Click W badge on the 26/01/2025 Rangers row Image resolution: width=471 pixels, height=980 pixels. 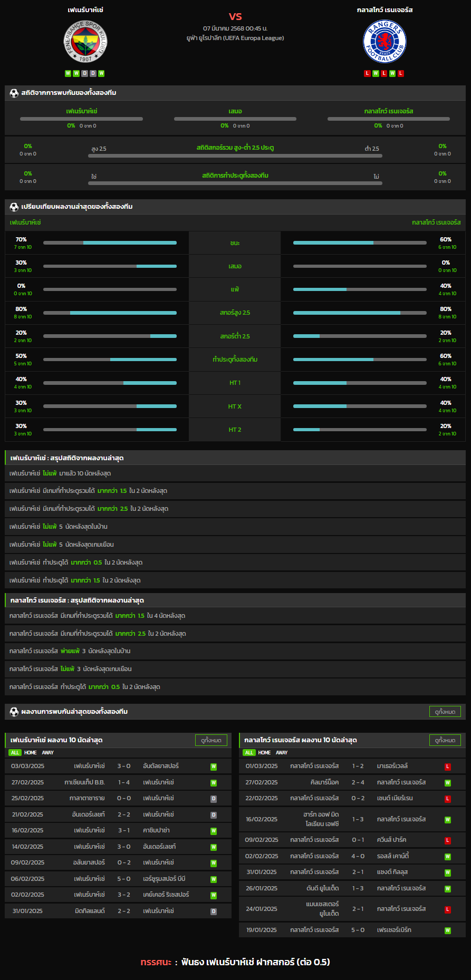(x=448, y=889)
